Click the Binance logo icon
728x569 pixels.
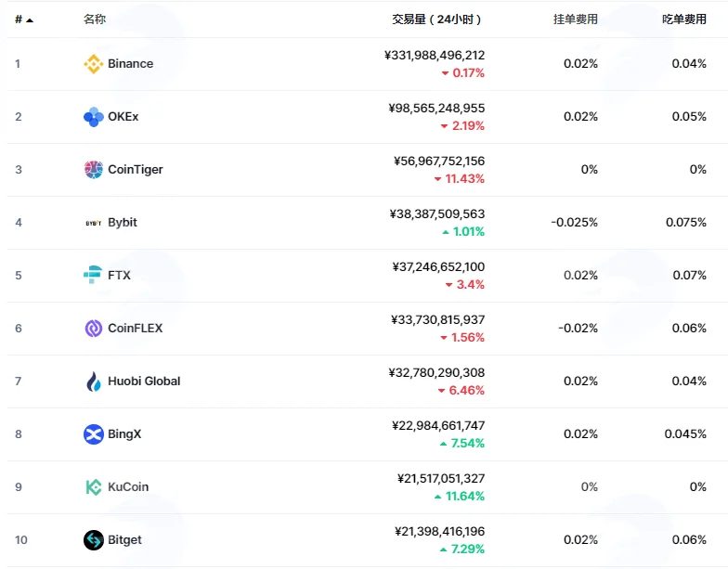93,64
